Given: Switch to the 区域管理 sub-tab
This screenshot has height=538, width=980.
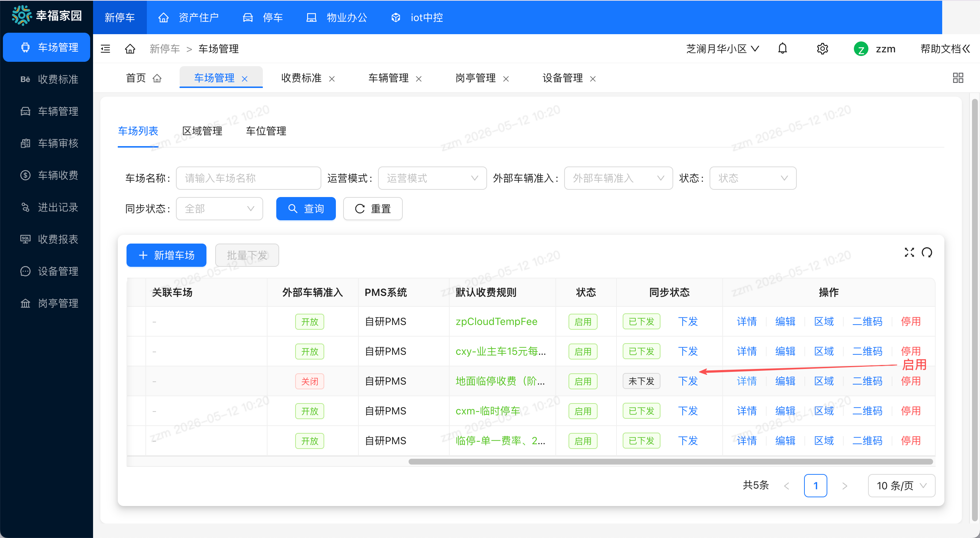Looking at the screenshot, I should pyautogui.click(x=202, y=131).
